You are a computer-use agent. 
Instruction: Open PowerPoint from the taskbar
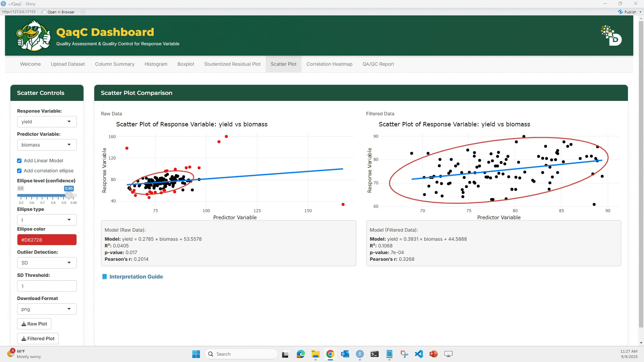pyautogui.click(x=434, y=354)
